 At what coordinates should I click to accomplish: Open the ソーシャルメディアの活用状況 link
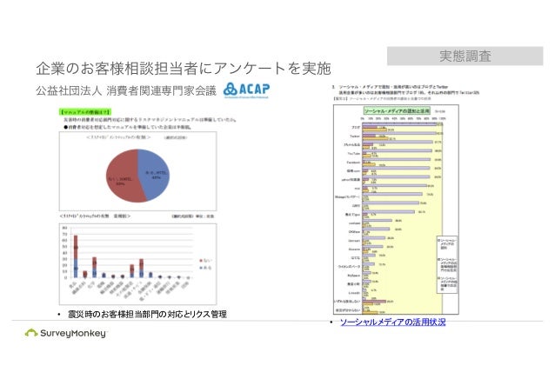coord(392,322)
